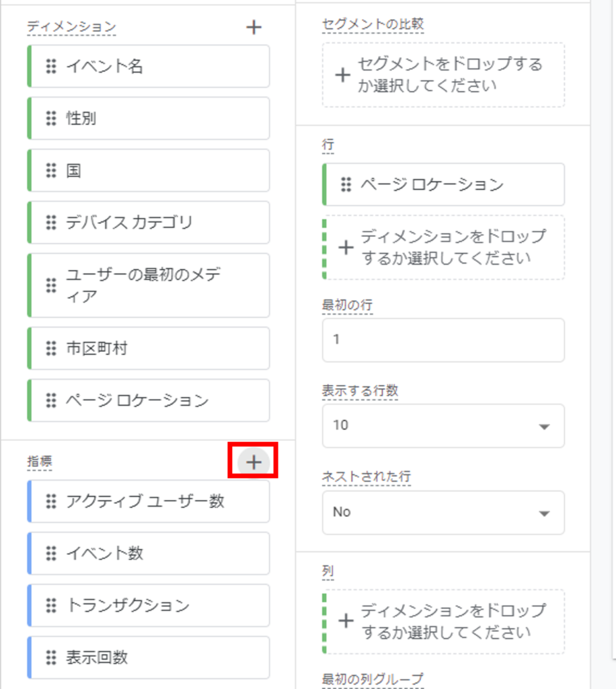Click ページ ロケーション chip in 行 section
Screen dimensions: 616x689
pos(443,184)
